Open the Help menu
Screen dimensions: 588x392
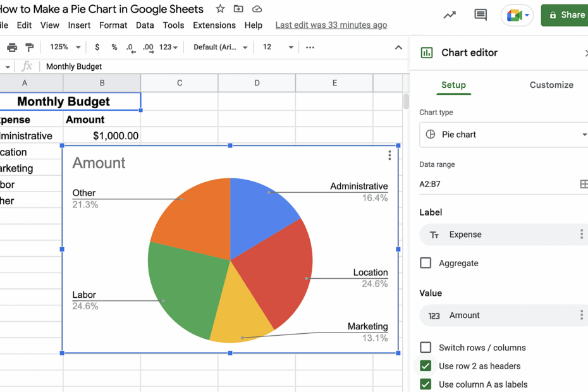(x=254, y=25)
